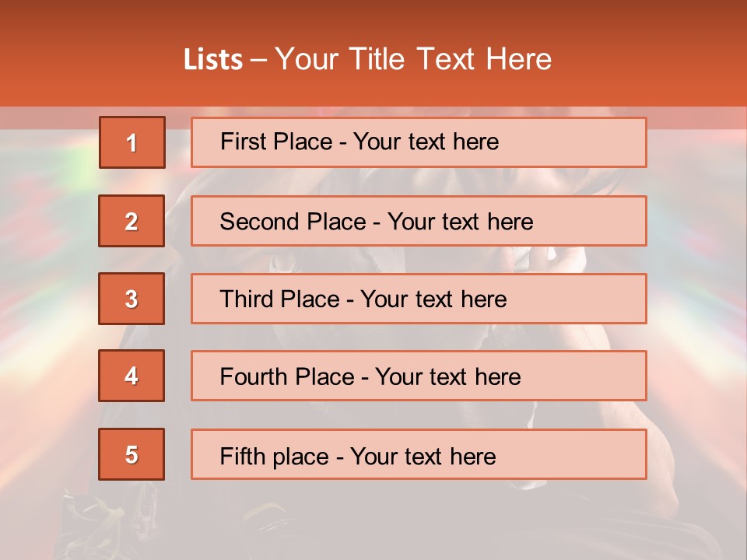Click the slide title "Lists – Your Title Text Here"
The image size is (747, 560).
(x=367, y=59)
